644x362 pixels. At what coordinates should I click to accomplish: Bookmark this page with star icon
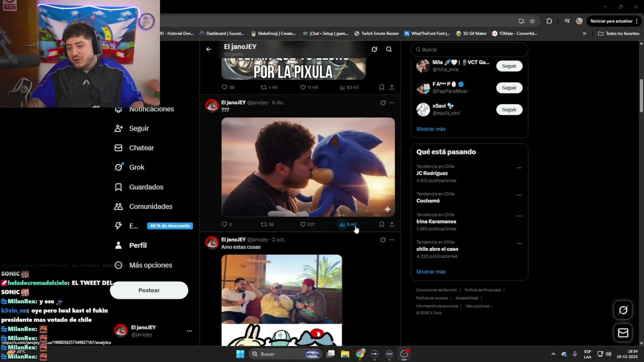[532, 21]
